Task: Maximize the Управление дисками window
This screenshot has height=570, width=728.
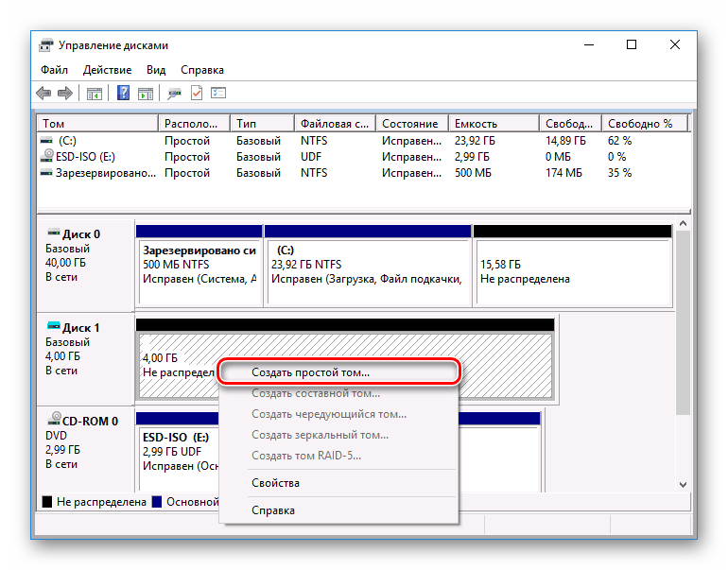Action: (x=631, y=45)
